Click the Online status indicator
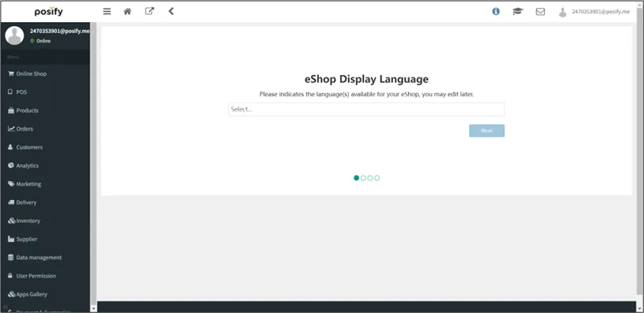 [40, 41]
